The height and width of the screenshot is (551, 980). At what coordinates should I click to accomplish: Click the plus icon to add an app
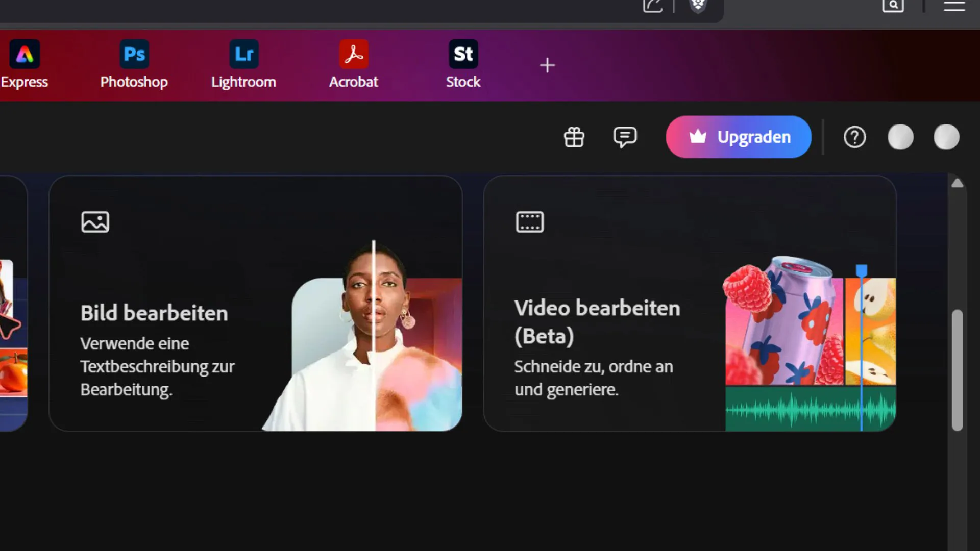pyautogui.click(x=547, y=65)
